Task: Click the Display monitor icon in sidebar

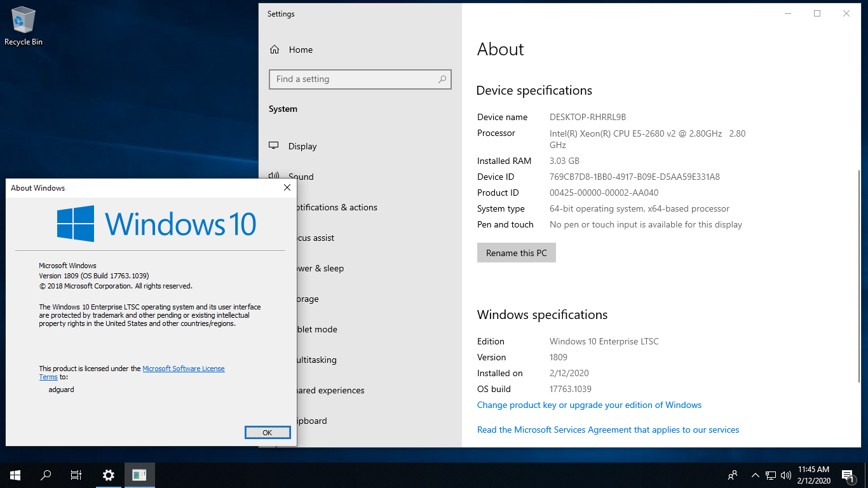Action: 274,146
